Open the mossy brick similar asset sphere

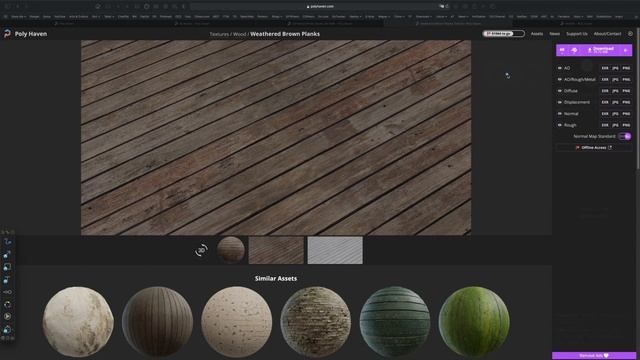click(316, 322)
